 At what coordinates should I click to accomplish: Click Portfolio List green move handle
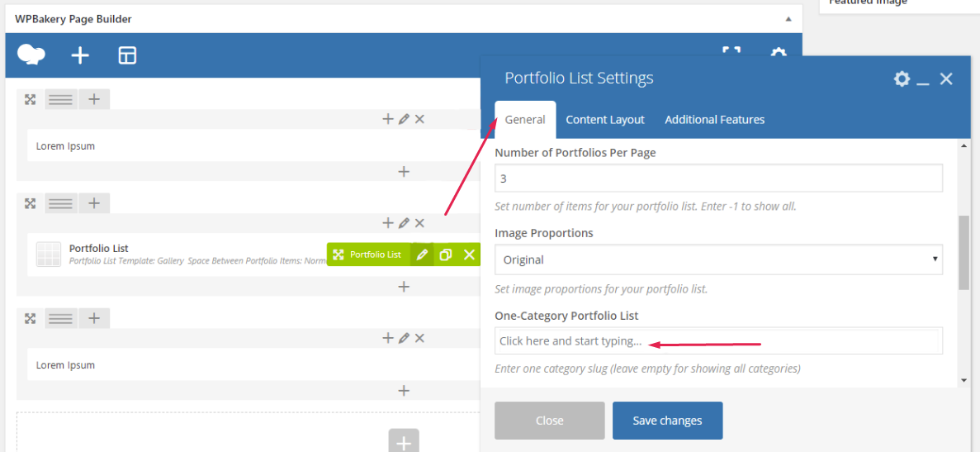339,255
